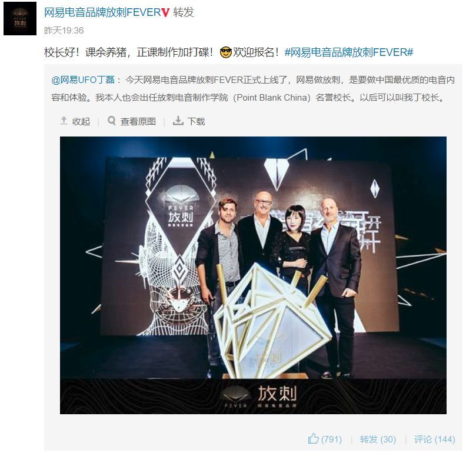The image size is (476, 456).
Task: Click the 网易电音品牌放刺FEVER account name
Action: 102,12
